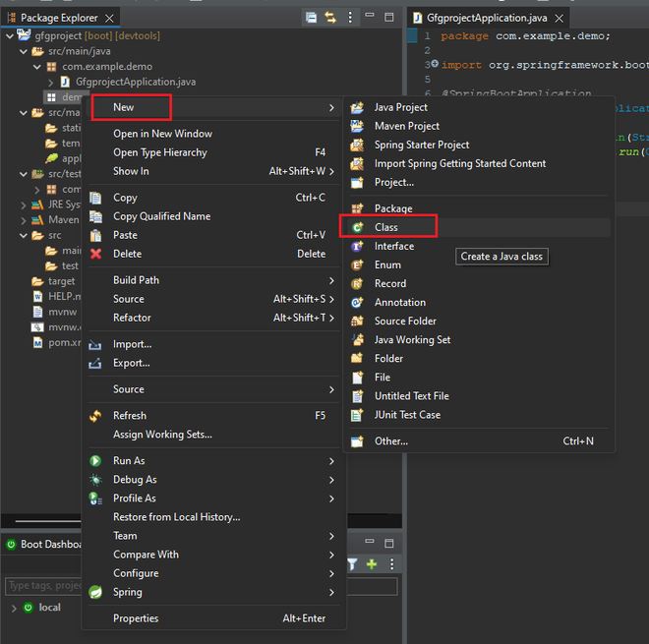
Task: Click the Java Project icon
Action: pos(357,107)
